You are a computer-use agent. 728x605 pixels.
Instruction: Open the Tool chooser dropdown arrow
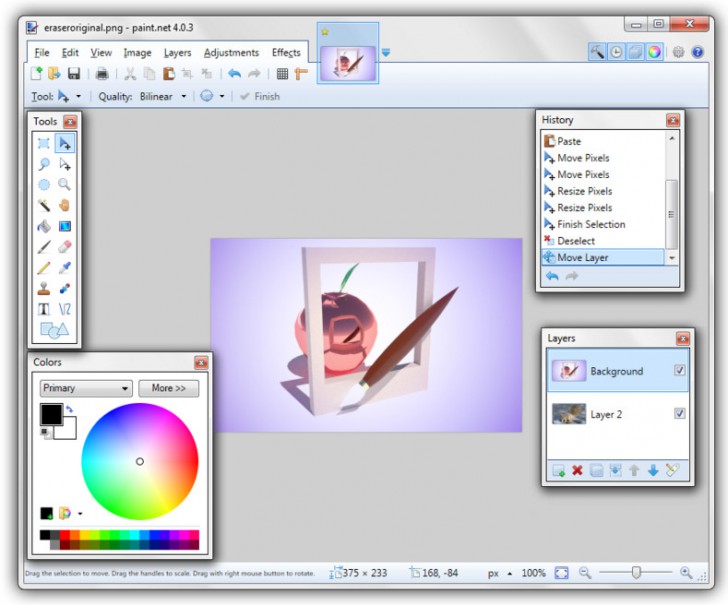point(78,97)
